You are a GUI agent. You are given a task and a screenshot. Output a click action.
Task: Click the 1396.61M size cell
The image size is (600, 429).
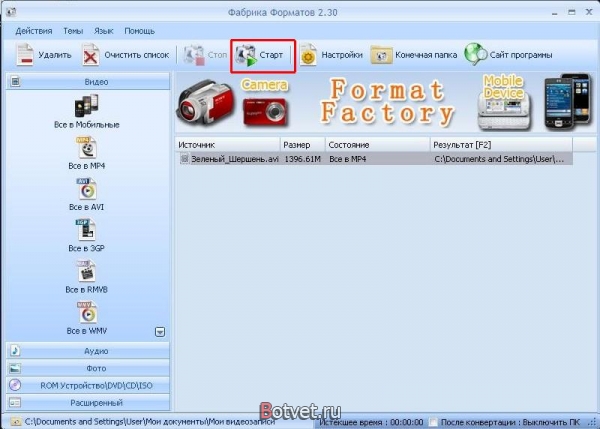[302, 159]
